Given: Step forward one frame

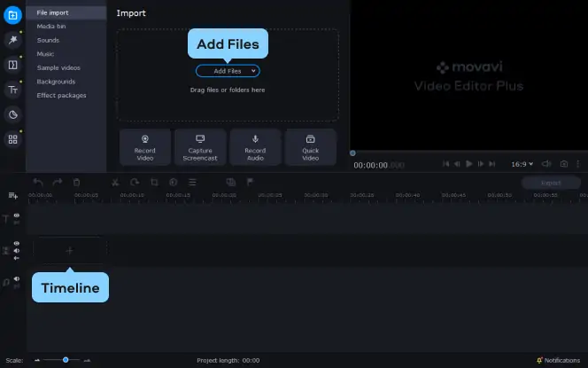Looking at the screenshot, I should point(480,164).
